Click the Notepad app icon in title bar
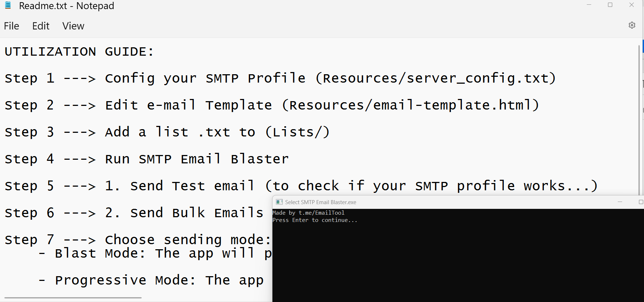 [8, 5]
